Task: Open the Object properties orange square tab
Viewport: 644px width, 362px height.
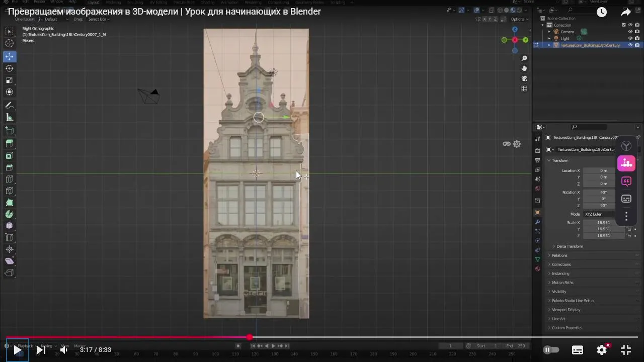Action: click(537, 212)
